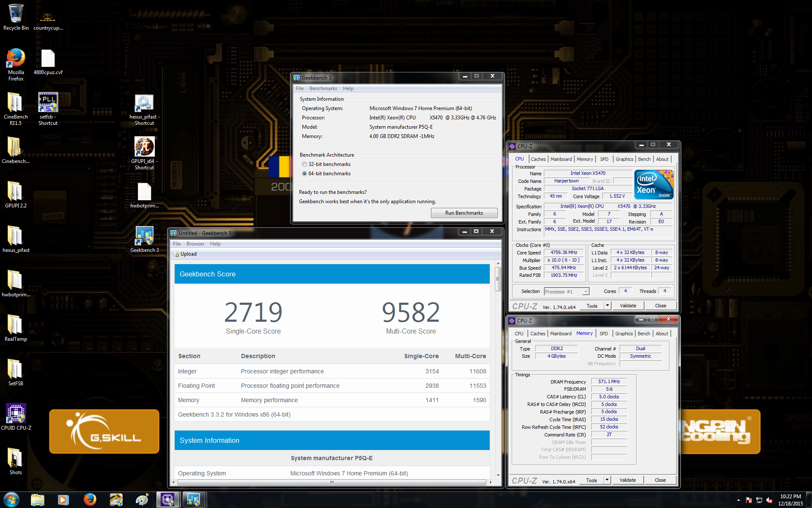Open hexus_pifast shortcut icon
The image size is (812, 508).
pyautogui.click(x=144, y=110)
